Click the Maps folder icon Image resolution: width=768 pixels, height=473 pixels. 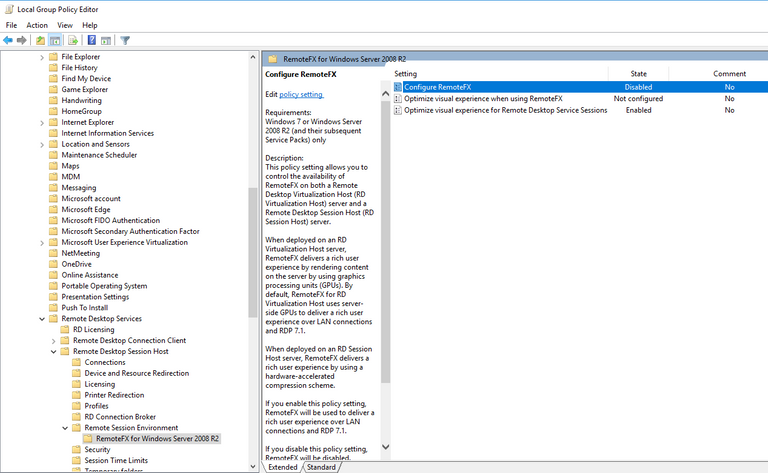click(x=53, y=166)
